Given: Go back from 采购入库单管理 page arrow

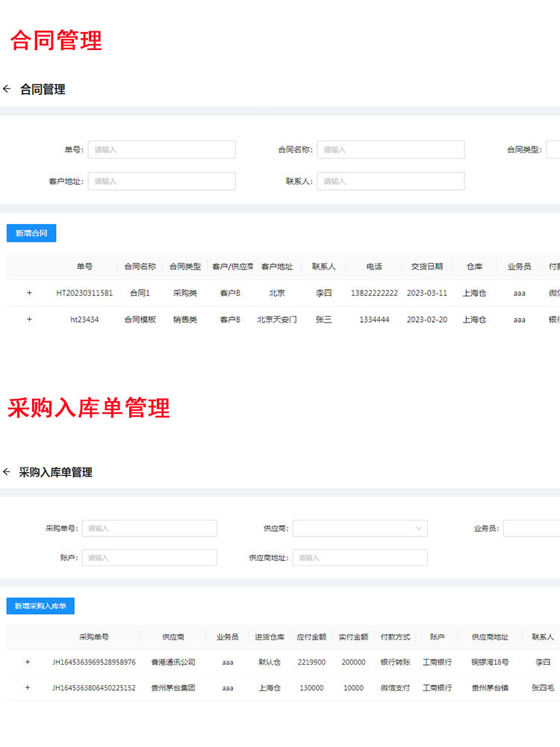Looking at the screenshot, I should (x=7, y=471).
